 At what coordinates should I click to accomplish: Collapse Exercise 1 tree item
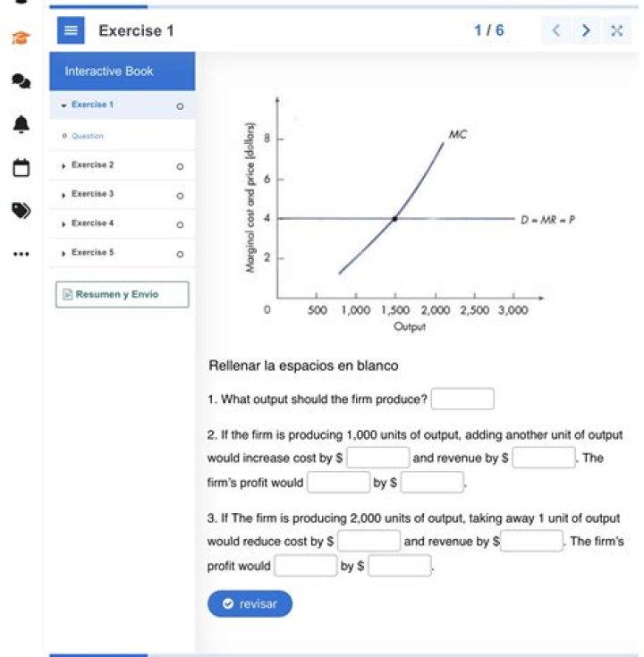[64, 105]
